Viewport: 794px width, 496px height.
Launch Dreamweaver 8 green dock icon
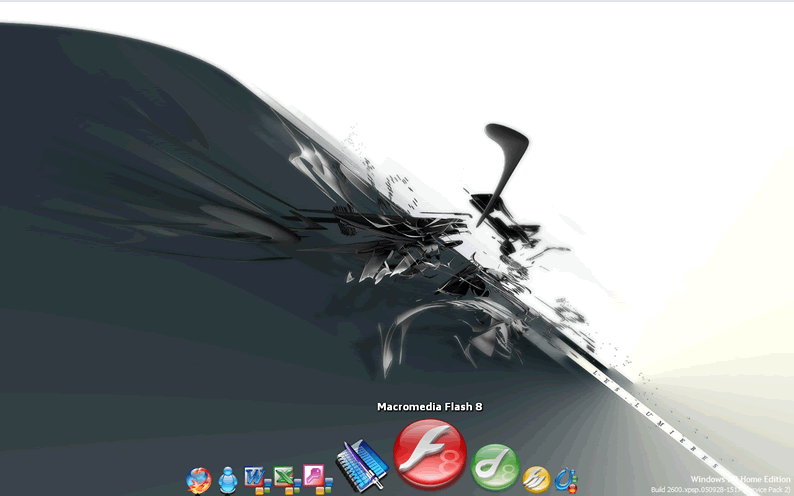[x=494, y=466]
